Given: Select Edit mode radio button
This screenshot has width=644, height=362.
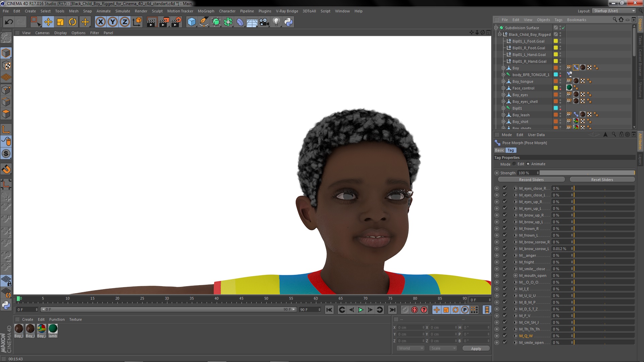Looking at the screenshot, I should coord(514,164).
